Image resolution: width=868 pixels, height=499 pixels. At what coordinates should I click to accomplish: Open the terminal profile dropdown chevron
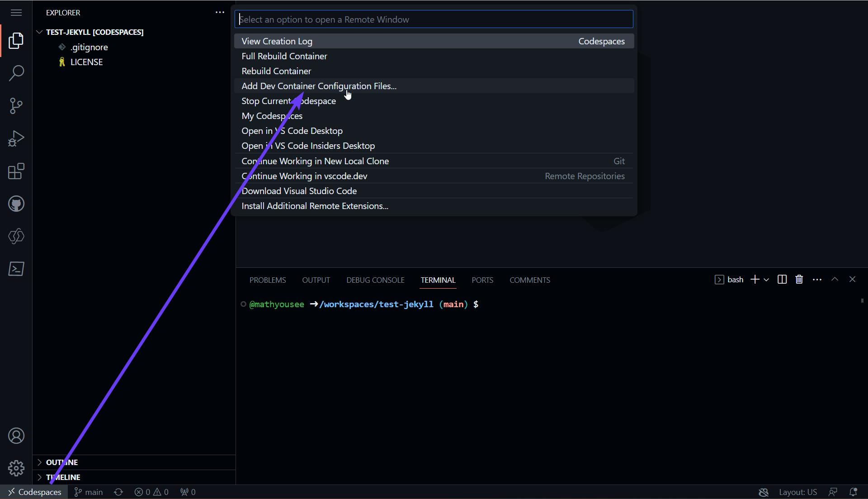(767, 279)
